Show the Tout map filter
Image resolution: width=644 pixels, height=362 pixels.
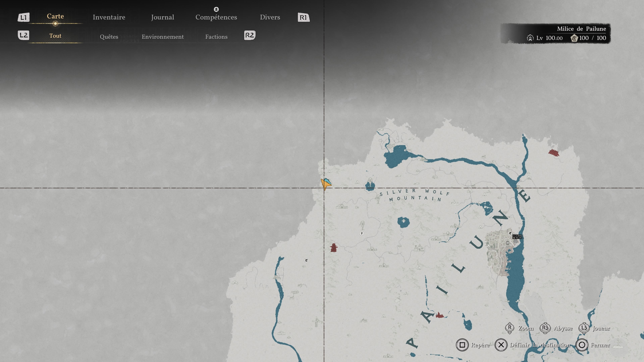(55, 36)
